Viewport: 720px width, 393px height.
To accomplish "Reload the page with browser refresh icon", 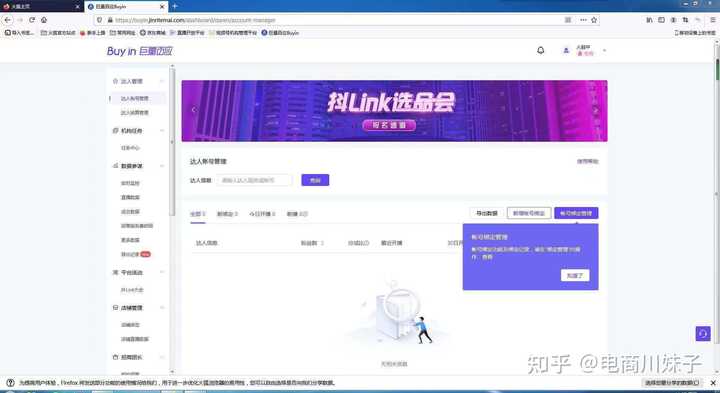I will click(x=32, y=20).
